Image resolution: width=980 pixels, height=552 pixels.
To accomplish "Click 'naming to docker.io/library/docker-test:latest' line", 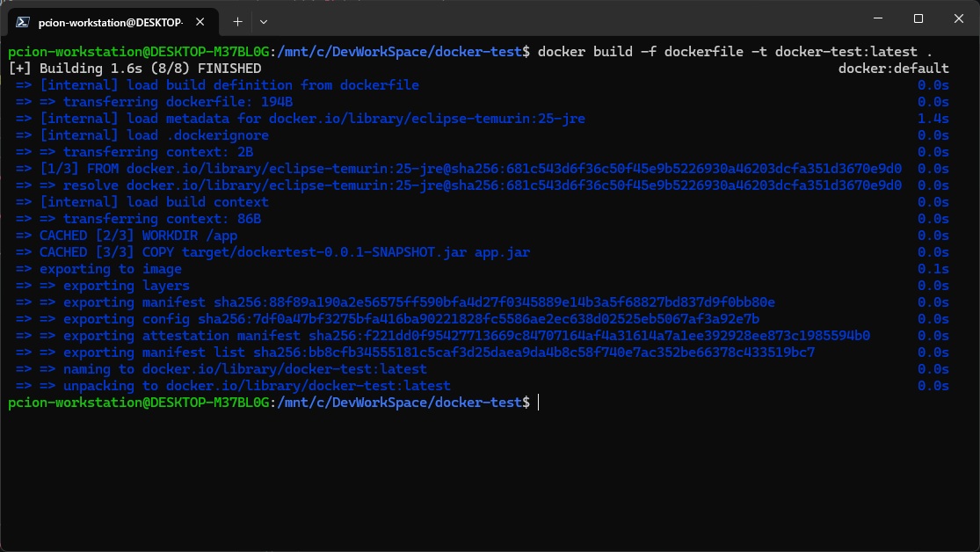I will (x=221, y=369).
